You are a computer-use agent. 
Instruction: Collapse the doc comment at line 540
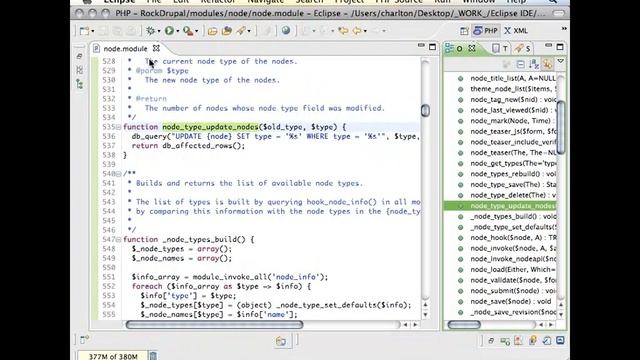point(118,174)
